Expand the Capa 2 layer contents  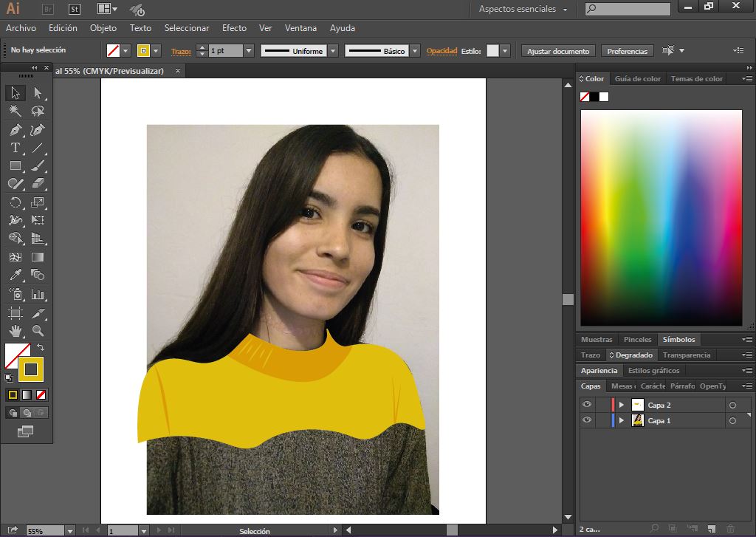[622, 405]
